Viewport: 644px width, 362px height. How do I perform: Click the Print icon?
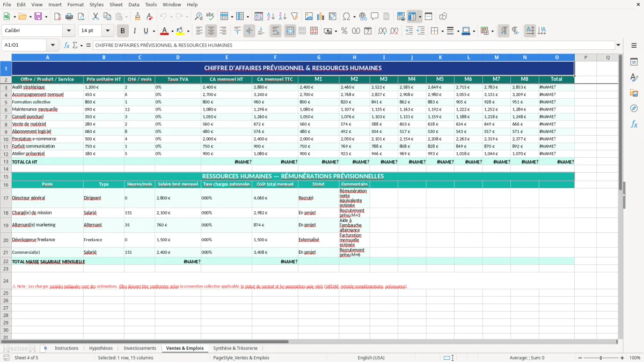point(69,17)
